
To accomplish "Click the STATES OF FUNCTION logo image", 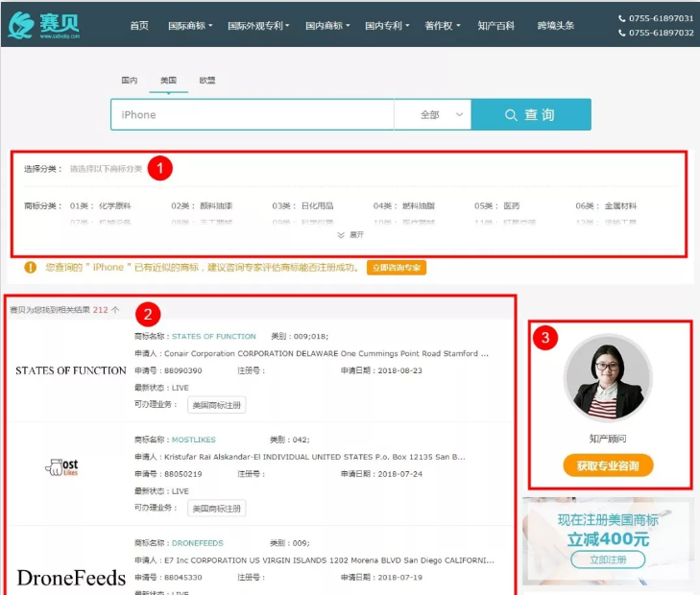I will (71, 370).
